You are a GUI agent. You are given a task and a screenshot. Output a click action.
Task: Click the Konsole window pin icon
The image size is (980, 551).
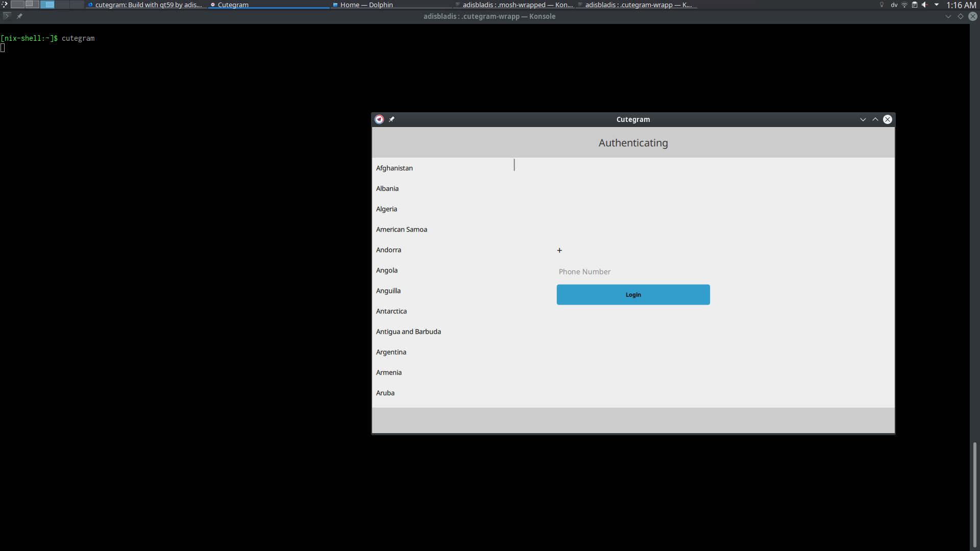19,16
